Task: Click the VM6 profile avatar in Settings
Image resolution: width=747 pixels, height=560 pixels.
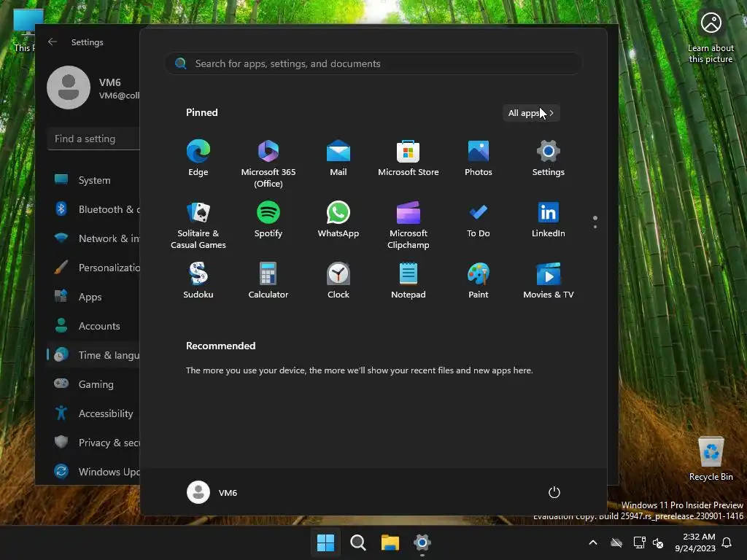Action: pyautogui.click(x=69, y=87)
